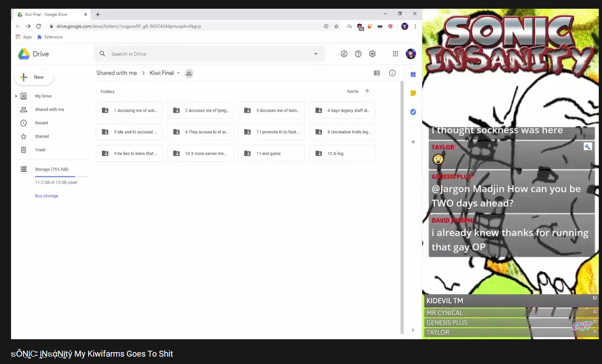The image size is (602, 364).
Task: Click the zoom plus icon in address bar
Action: point(326,26)
